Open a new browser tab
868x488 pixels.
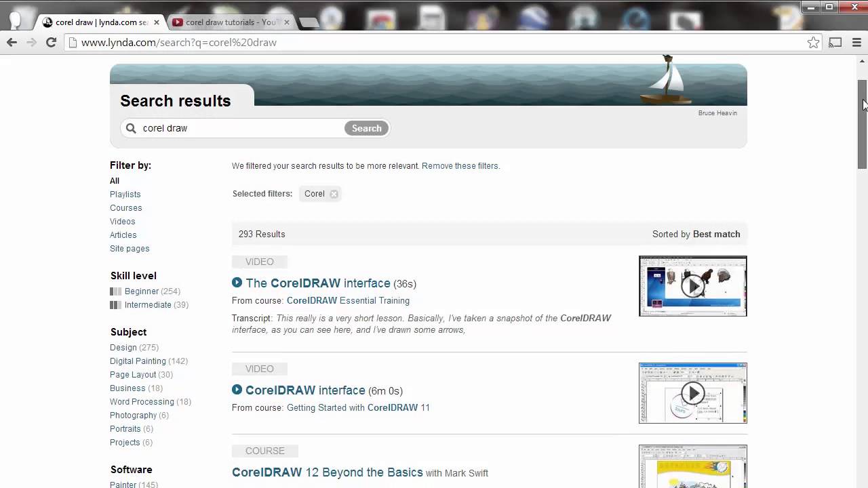pos(309,22)
